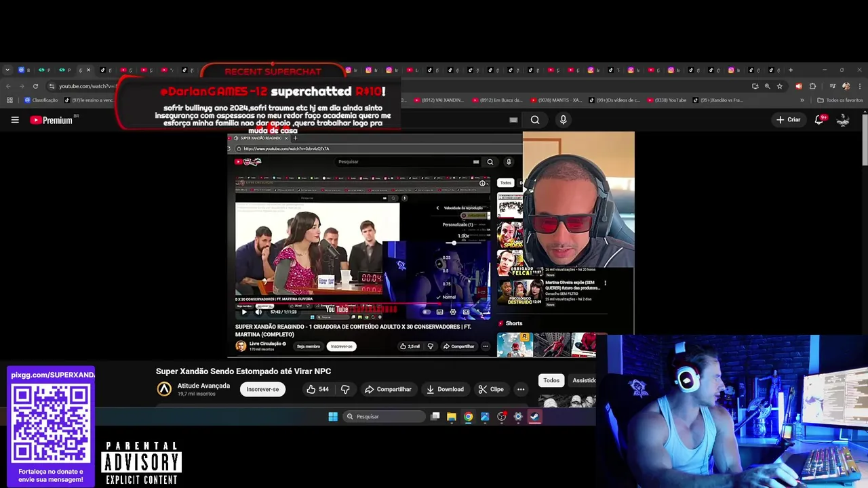
Task: Bookmark this page with the star icon
Action: pos(779,86)
